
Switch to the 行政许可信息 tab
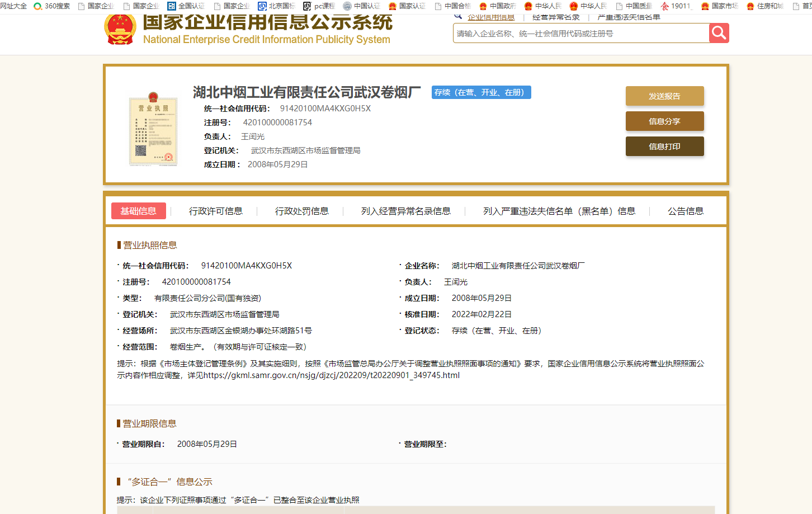(215, 211)
